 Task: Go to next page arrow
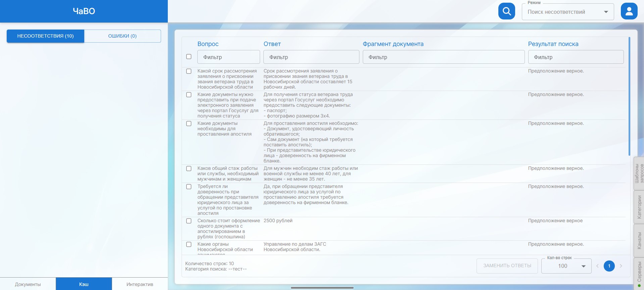tap(621, 266)
